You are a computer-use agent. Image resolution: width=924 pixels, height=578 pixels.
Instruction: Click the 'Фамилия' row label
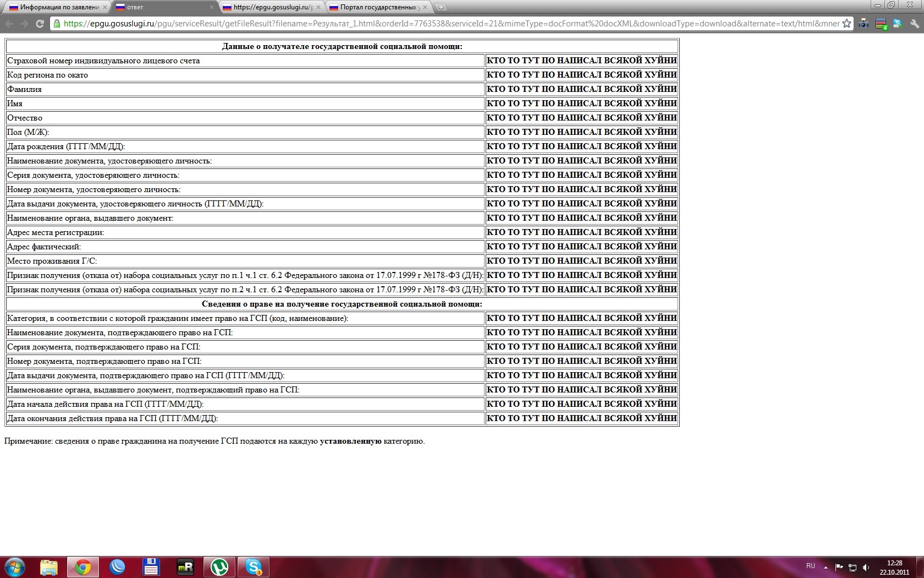(24, 89)
